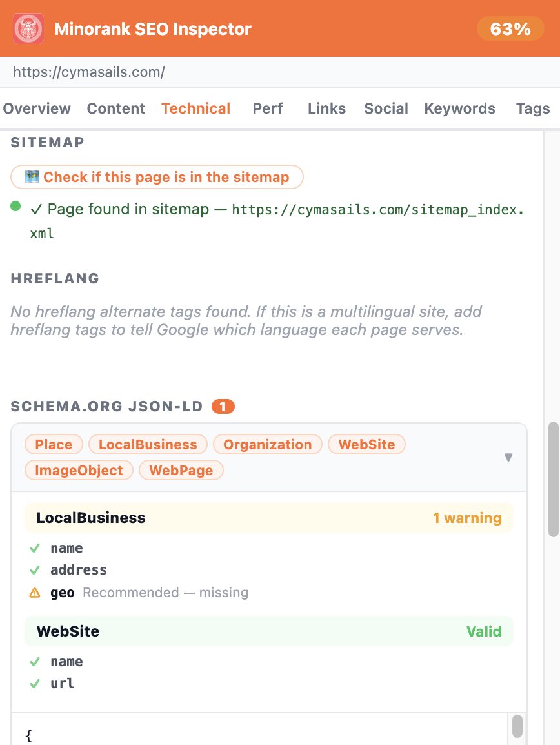Screen dimensions: 560x745
Task: Click the Valid status label
Action: point(483,631)
